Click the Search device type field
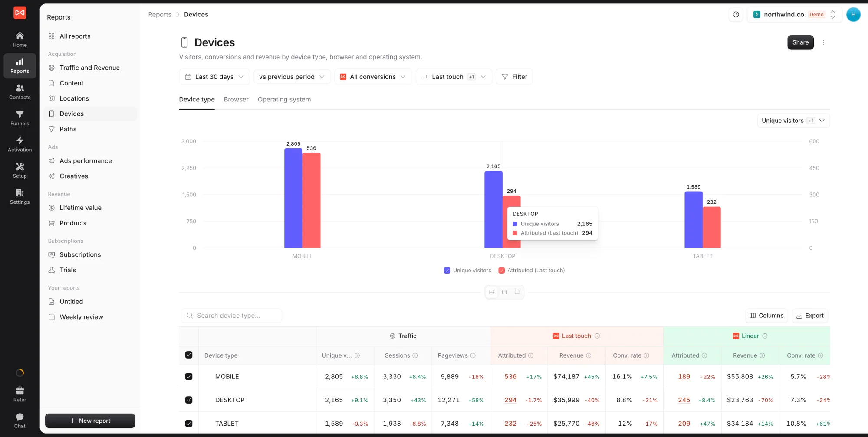868x437 pixels. coord(231,316)
